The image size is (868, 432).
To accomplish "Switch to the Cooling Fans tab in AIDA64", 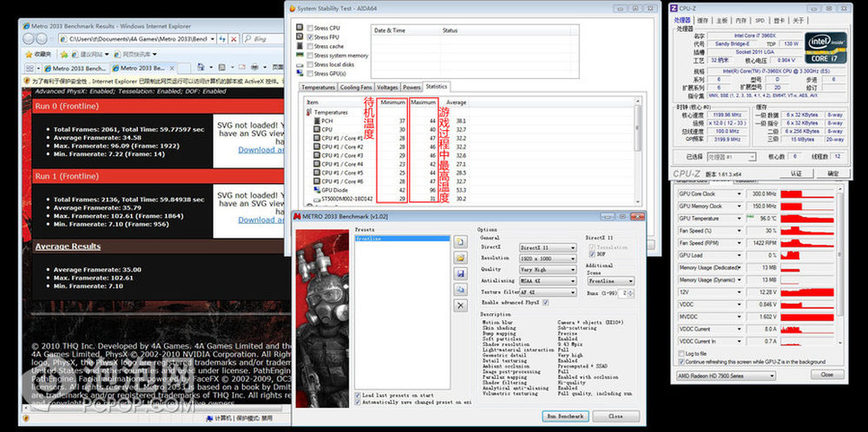I will [356, 88].
